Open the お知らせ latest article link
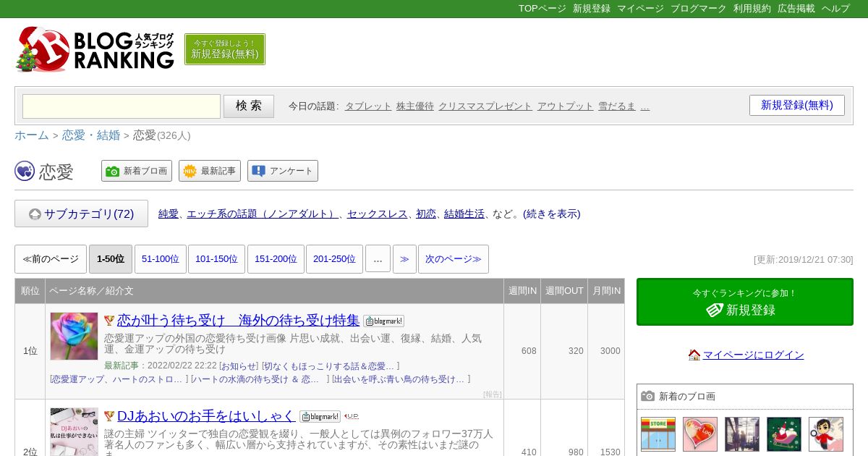868x456 pixels. coord(239,366)
